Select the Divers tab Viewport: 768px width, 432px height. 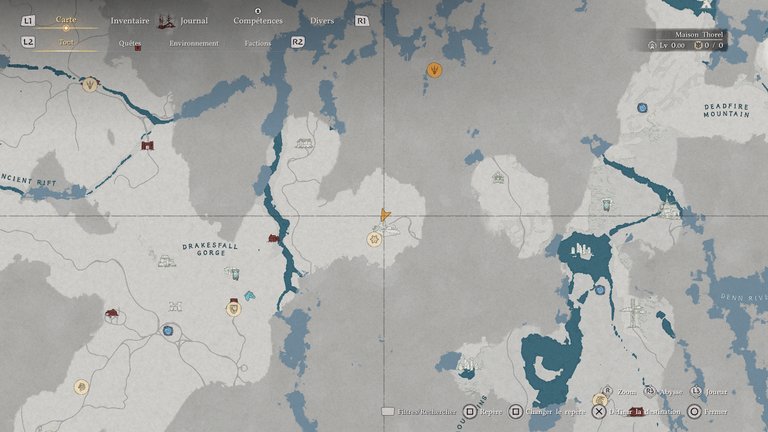pyautogui.click(x=322, y=21)
